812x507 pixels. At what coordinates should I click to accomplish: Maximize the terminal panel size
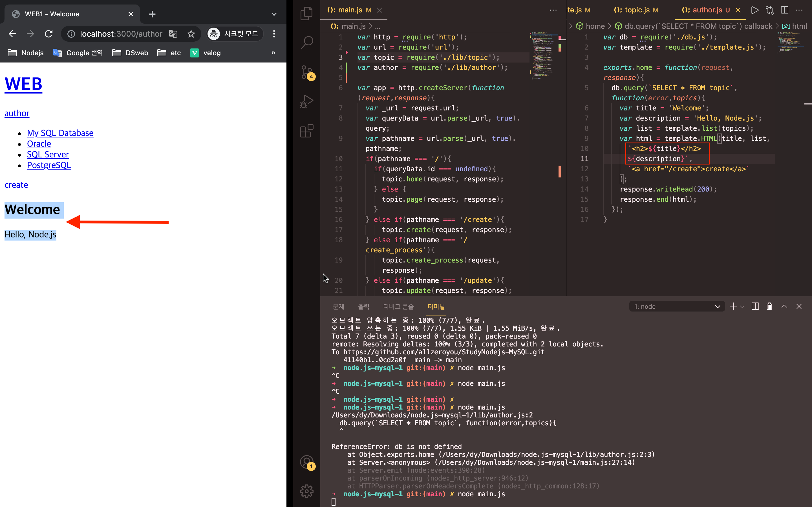(784, 306)
